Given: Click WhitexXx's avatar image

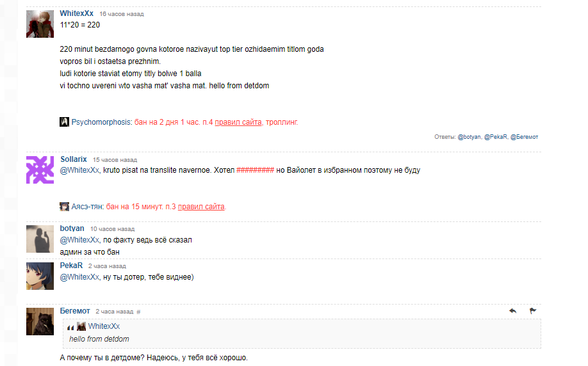Looking at the screenshot, I should click(40, 24).
